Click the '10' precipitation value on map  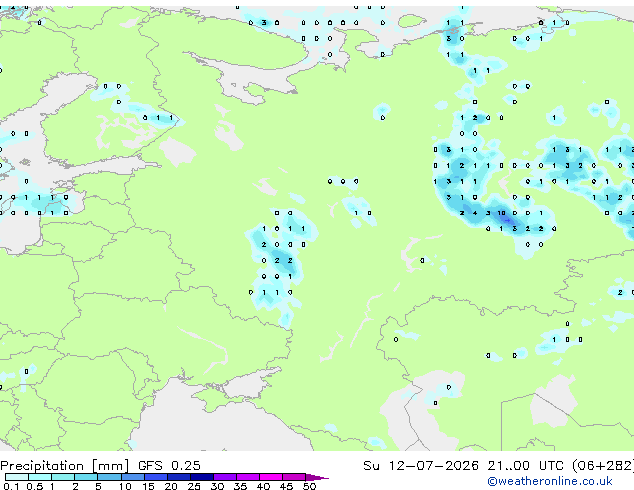click(x=501, y=213)
